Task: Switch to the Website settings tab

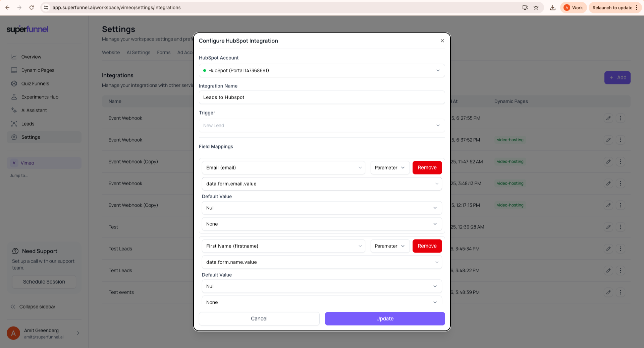Action: pos(111,53)
